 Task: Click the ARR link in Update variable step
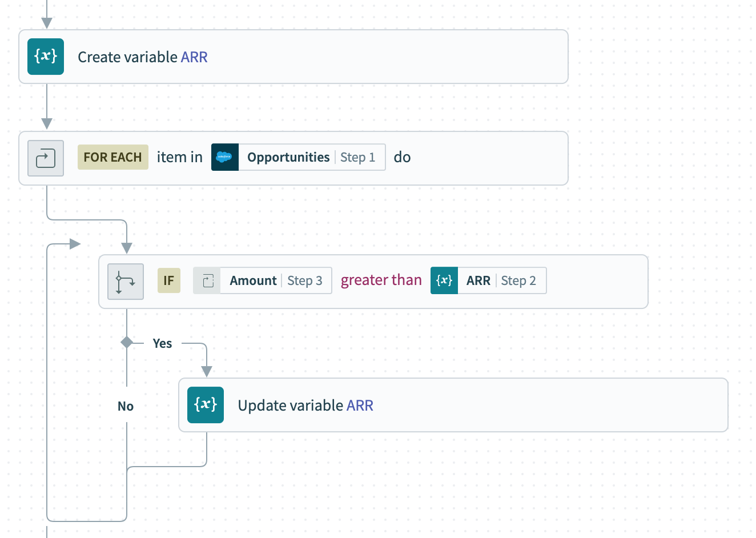coord(360,405)
